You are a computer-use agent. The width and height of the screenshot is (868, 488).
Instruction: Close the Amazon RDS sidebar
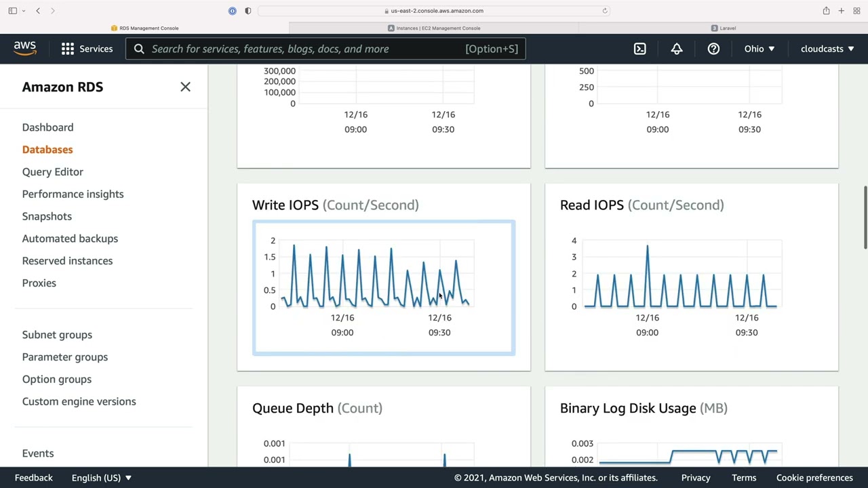click(185, 87)
